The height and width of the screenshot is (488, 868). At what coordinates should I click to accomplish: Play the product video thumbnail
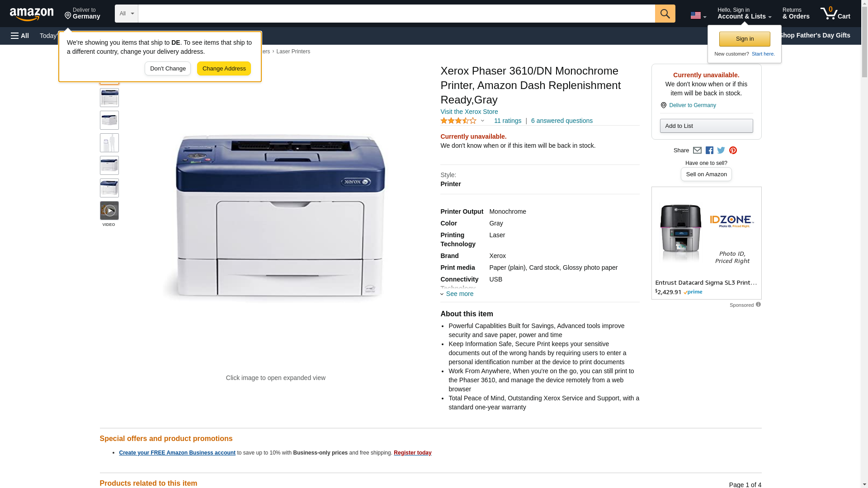[x=109, y=211]
